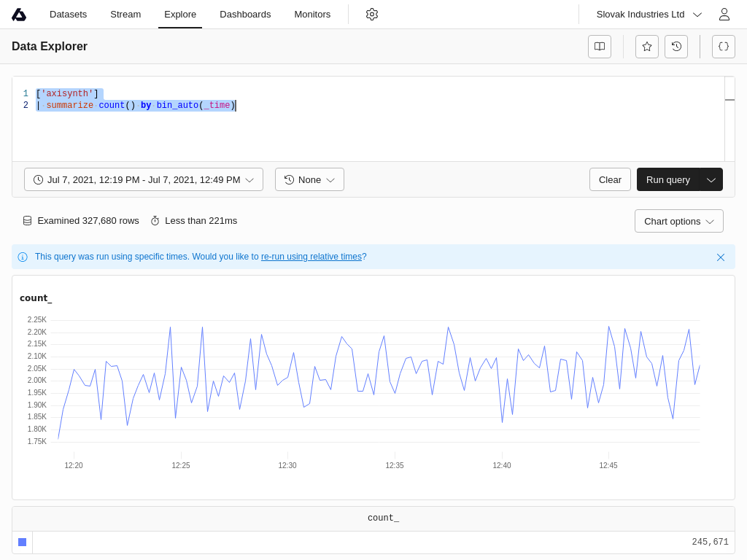Click the Axiom logo icon
Screen dimensions: 747x560
[19, 15]
